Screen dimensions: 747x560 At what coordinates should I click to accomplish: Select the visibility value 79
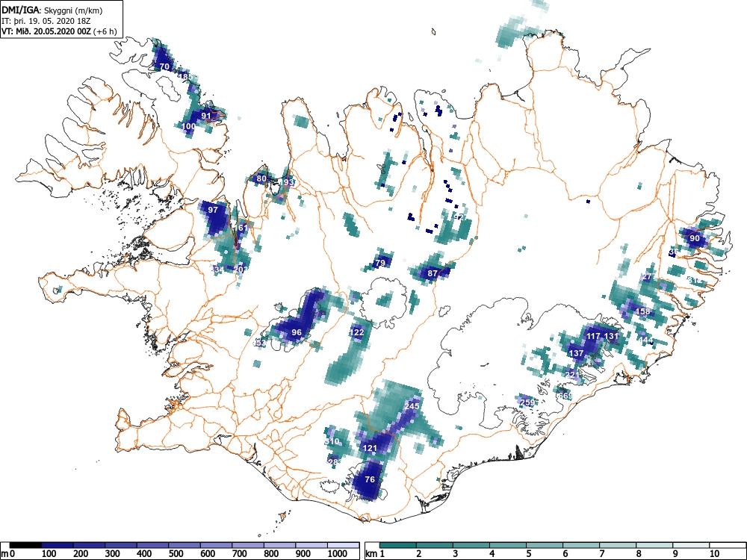380,263
